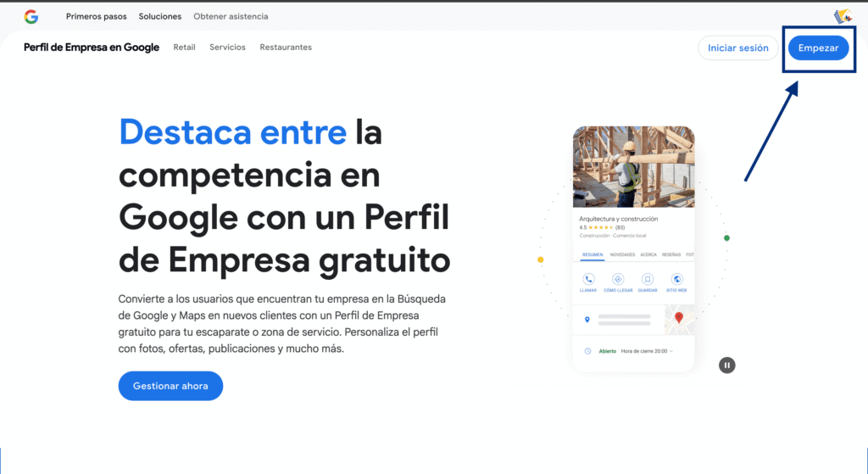Go to the Retail section
The image size is (868, 474).
[184, 47]
